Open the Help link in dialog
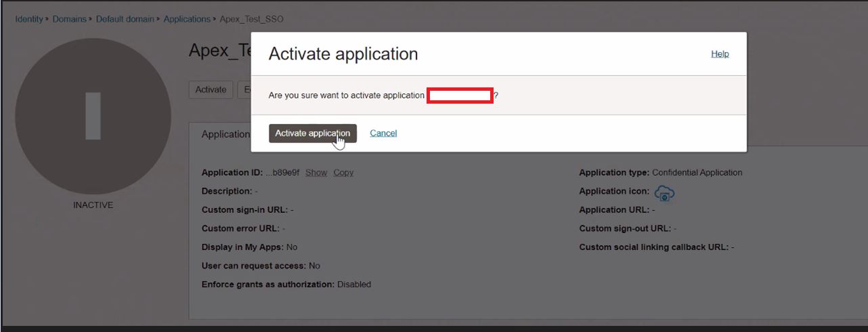This screenshot has width=868, height=332. point(720,54)
